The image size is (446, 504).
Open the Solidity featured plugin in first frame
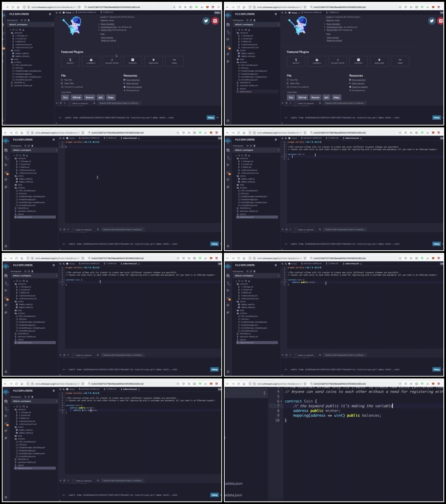70,61
